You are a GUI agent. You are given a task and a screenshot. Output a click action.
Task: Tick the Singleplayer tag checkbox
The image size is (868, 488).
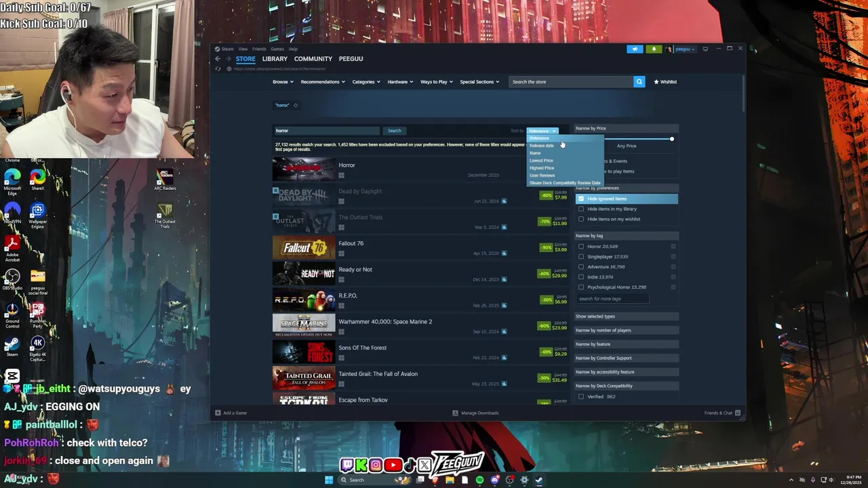click(581, 257)
